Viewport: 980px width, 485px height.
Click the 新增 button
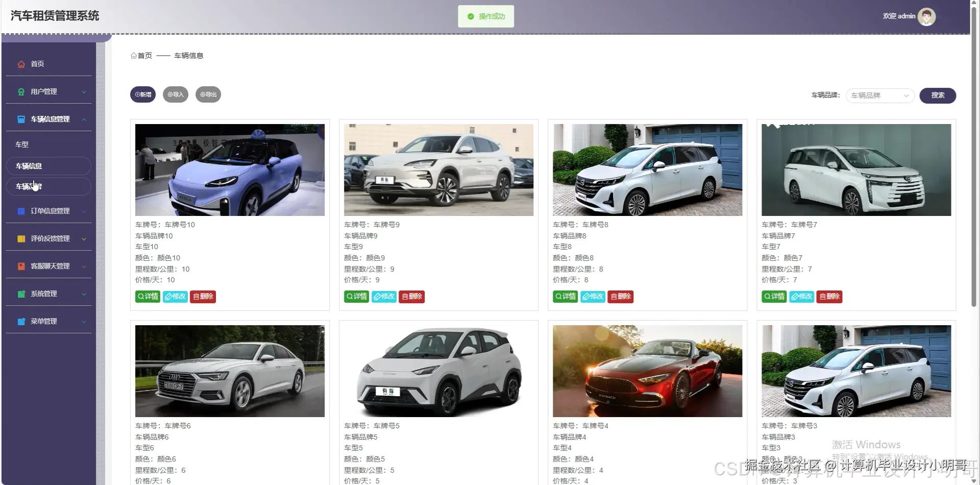(143, 94)
